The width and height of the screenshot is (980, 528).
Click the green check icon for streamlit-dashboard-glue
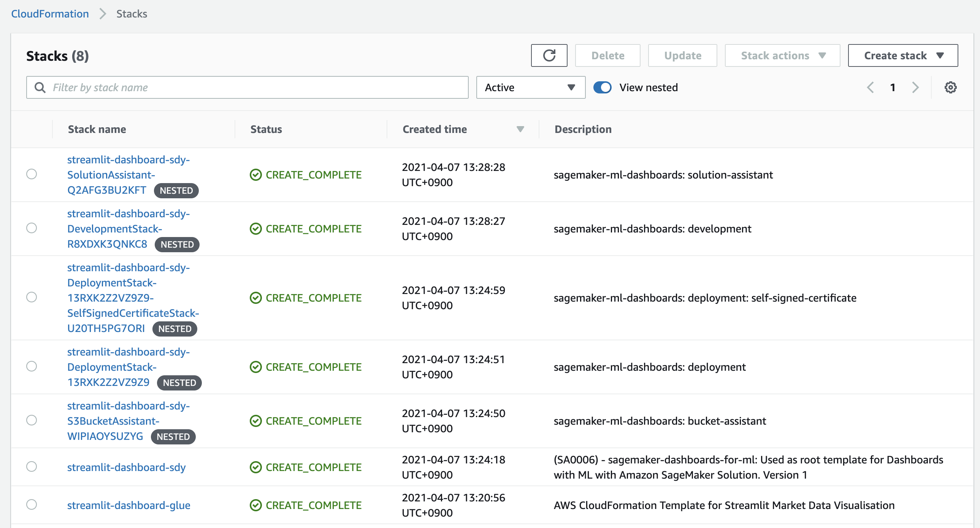(x=256, y=505)
